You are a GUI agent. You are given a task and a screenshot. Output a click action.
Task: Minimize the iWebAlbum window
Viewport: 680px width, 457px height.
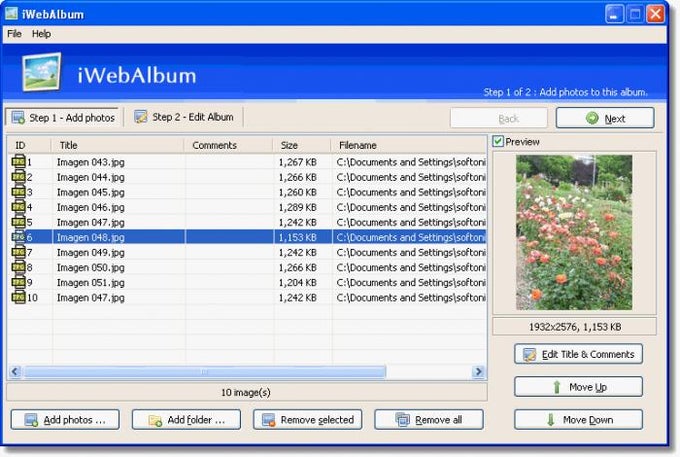[614, 14]
